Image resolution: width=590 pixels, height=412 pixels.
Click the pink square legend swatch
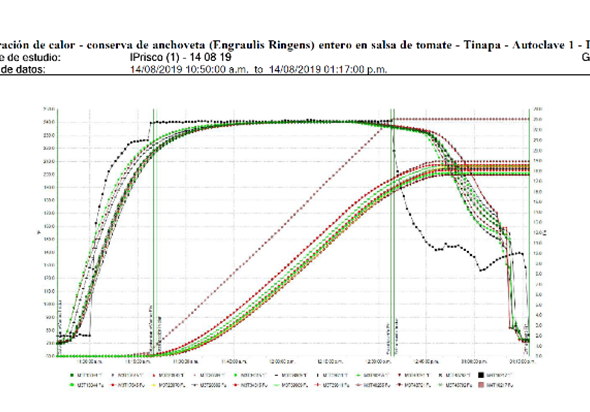[481, 385]
